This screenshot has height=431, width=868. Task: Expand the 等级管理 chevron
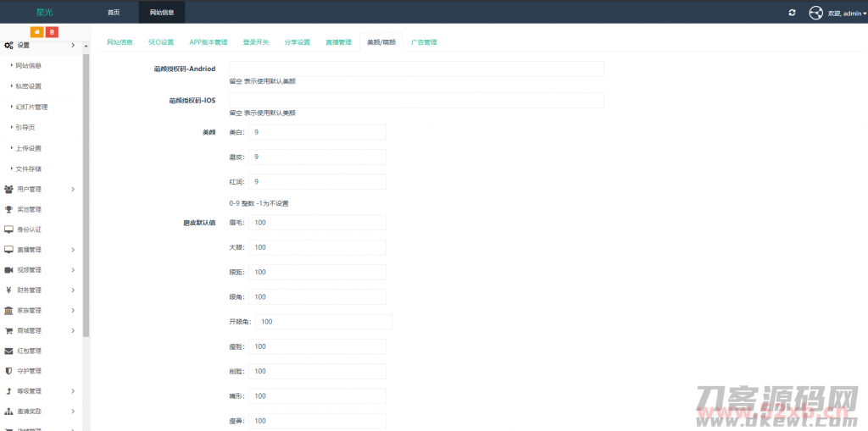(x=73, y=391)
